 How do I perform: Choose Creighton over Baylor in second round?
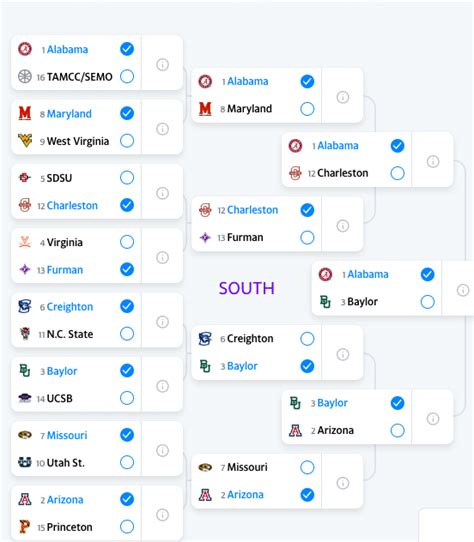(x=307, y=339)
